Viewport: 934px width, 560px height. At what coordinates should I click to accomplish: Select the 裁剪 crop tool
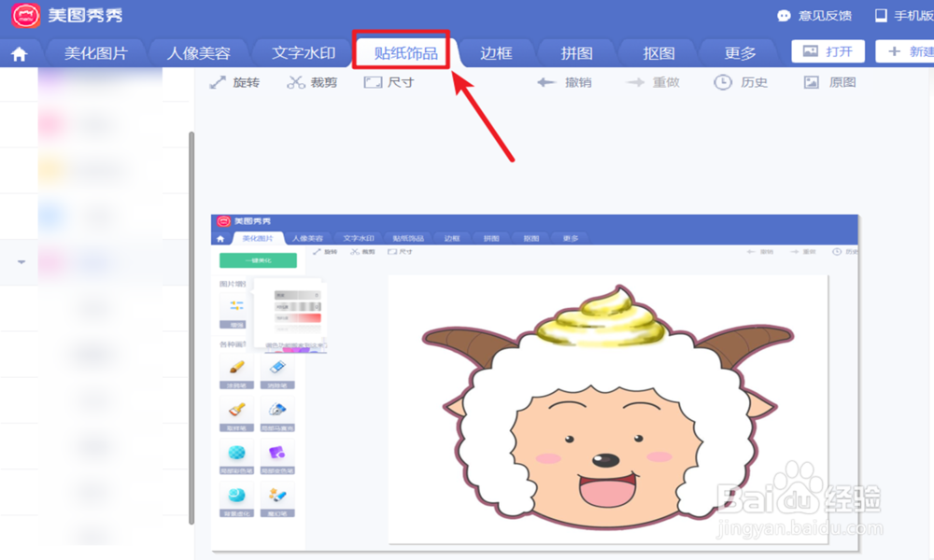coord(312,83)
